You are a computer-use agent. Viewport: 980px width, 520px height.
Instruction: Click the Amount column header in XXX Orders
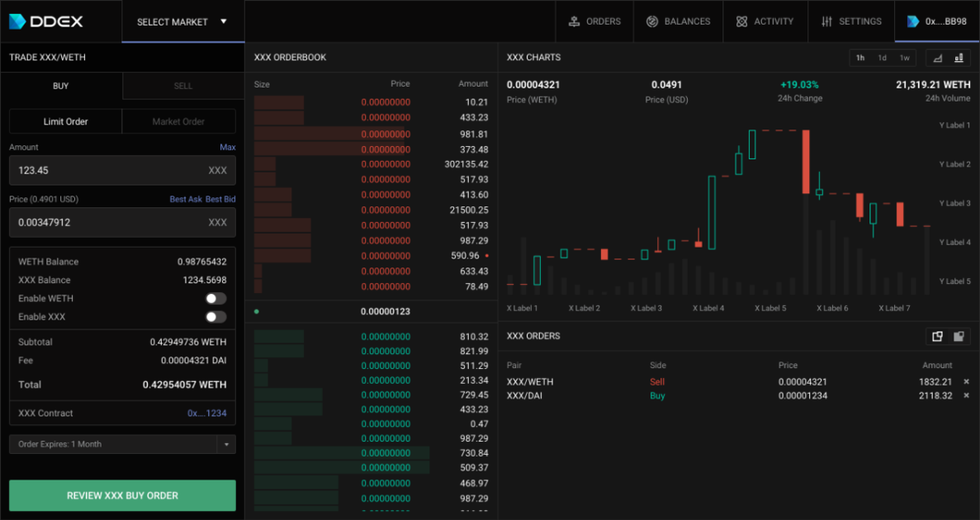937,365
